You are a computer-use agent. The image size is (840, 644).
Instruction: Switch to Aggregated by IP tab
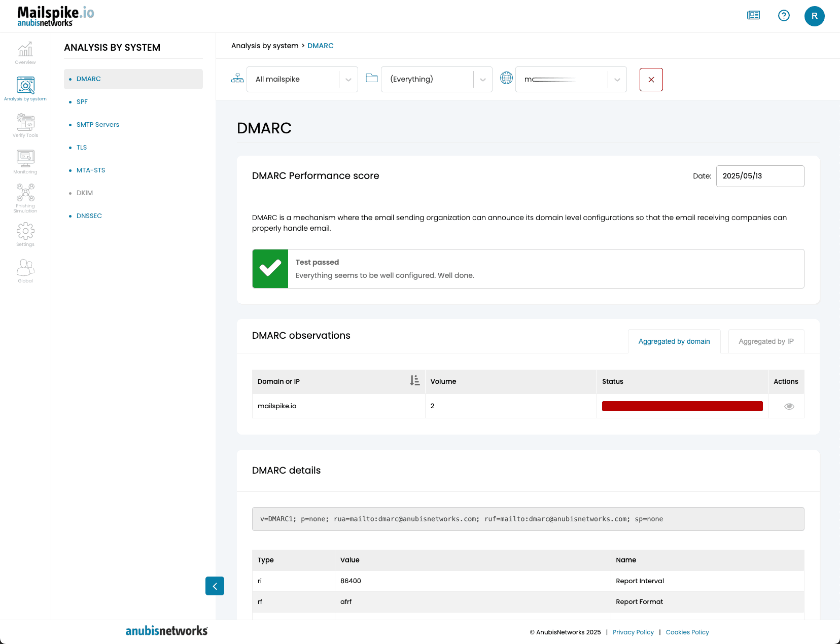[x=766, y=341]
